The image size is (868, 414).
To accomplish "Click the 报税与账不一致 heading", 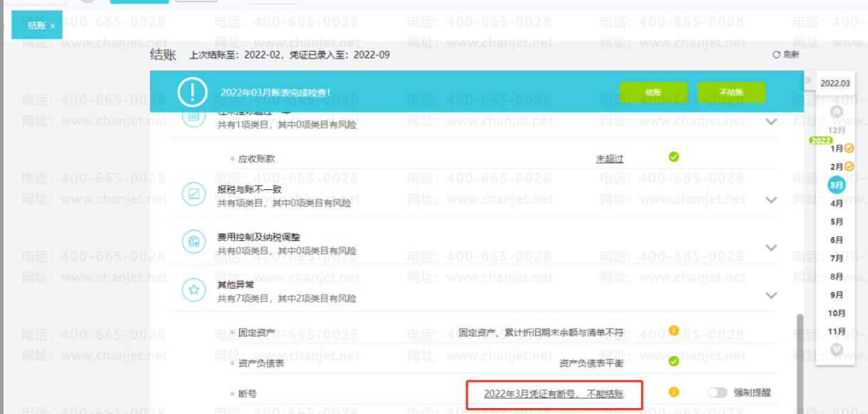I will 250,189.
